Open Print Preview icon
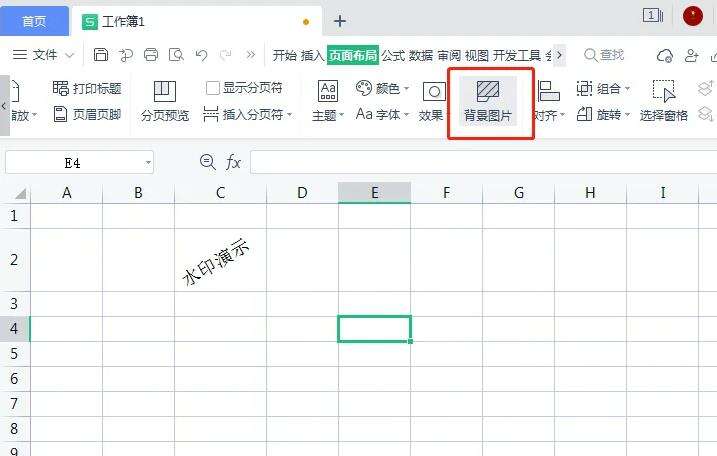Image resolution: width=717 pixels, height=456 pixels. (177, 55)
